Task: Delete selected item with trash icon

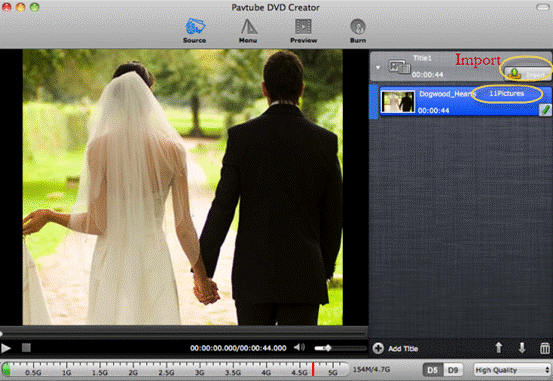Action: tap(545, 348)
